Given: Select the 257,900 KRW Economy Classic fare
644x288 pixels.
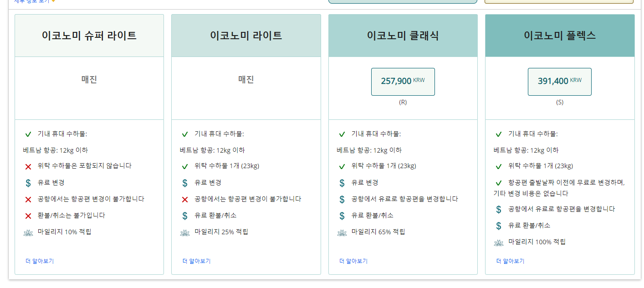Looking at the screenshot, I should click(403, 82).
